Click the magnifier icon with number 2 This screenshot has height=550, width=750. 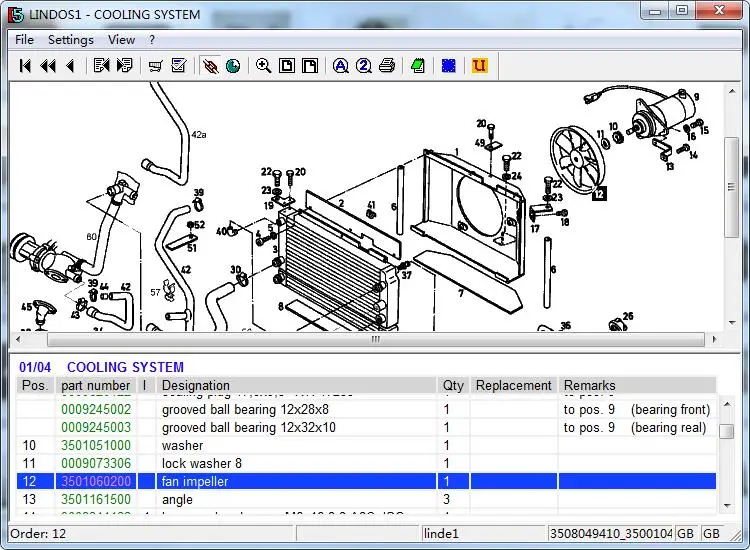[x=364, y=66]
